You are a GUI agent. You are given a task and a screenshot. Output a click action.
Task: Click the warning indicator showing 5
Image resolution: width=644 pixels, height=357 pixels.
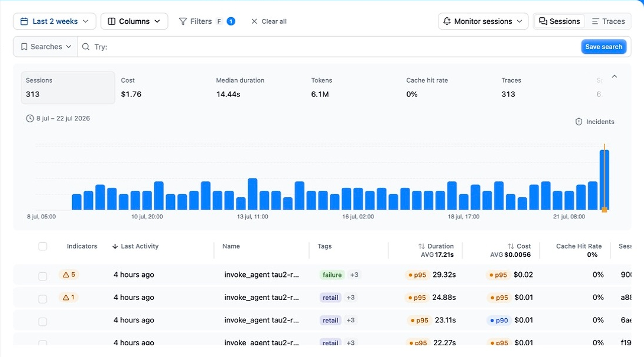(x=69, y=275)
